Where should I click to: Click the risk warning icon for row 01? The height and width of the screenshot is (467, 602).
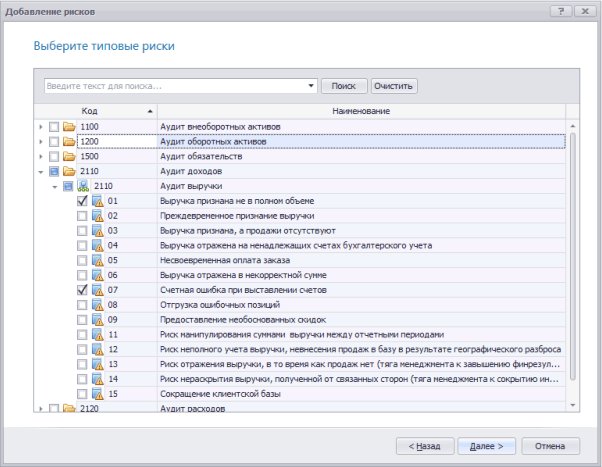click(x=98, y=201)
